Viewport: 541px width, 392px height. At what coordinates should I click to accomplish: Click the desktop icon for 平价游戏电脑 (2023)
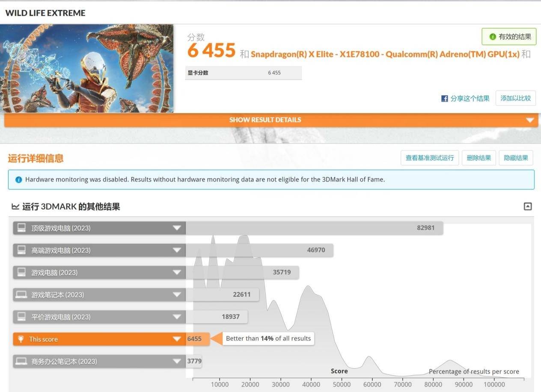tap(21, 317)
